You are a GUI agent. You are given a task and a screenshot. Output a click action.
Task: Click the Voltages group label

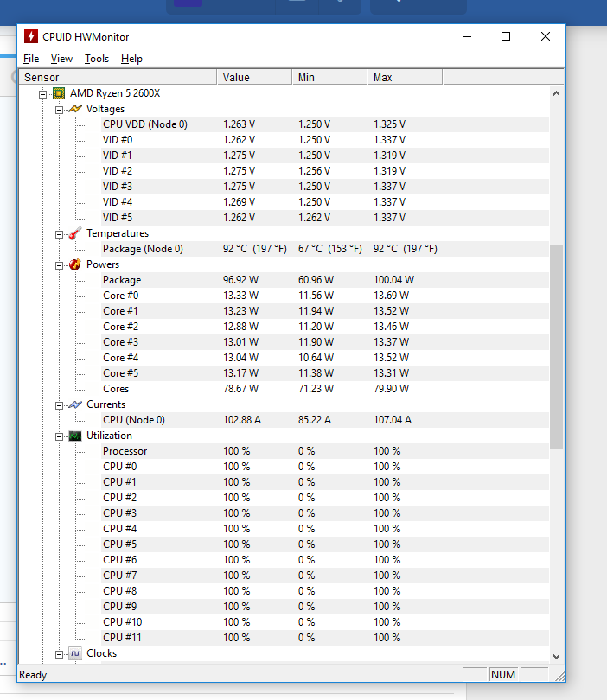(105, 109)
